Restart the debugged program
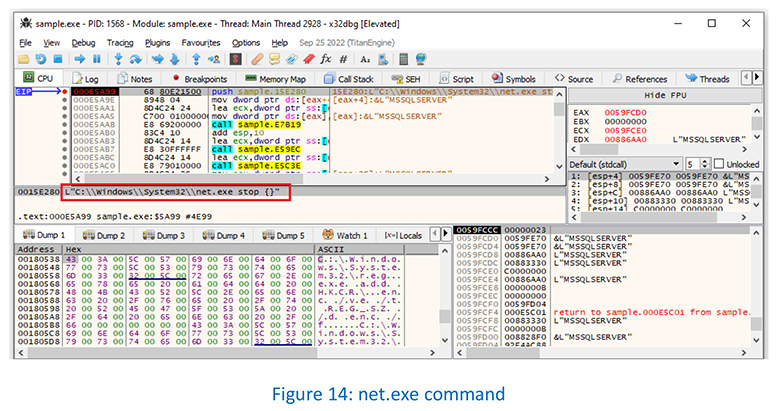The width and height of the screenshot is (777, 411). (41, 59)
